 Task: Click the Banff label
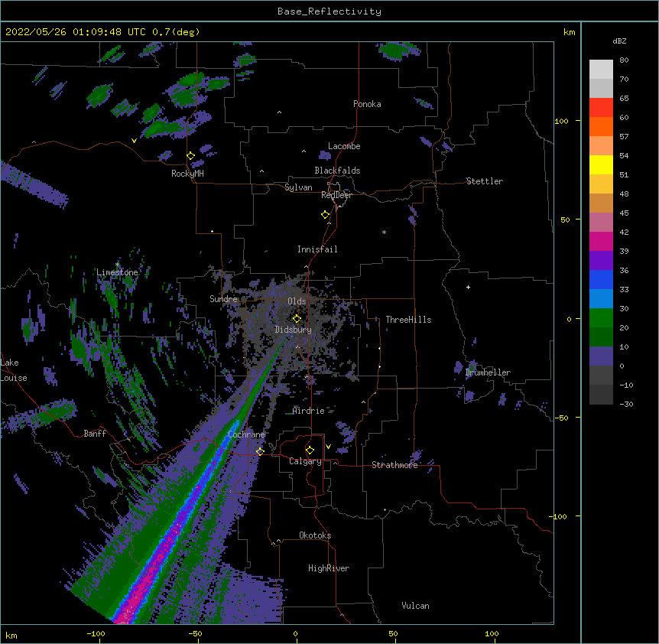95,434
